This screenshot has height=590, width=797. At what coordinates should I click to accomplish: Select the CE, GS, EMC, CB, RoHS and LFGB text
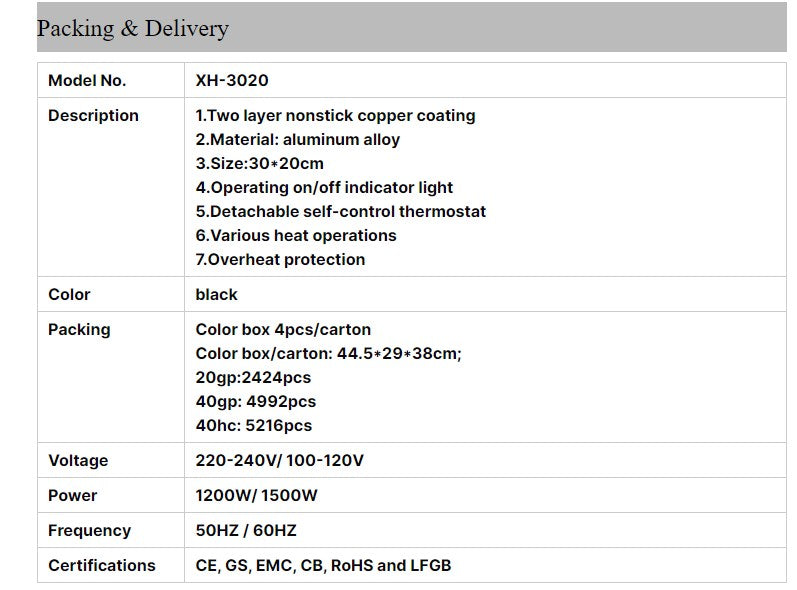tap(323, 566)
